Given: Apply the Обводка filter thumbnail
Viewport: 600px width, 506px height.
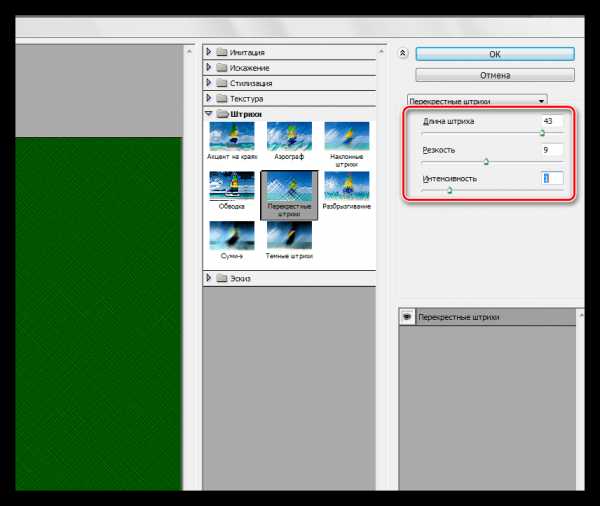Looking at the screenshot, I should tap(230, 186).
